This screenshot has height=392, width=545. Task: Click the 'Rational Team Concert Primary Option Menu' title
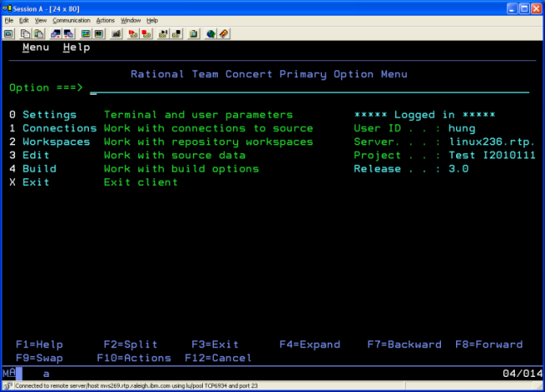coord(269,74)
